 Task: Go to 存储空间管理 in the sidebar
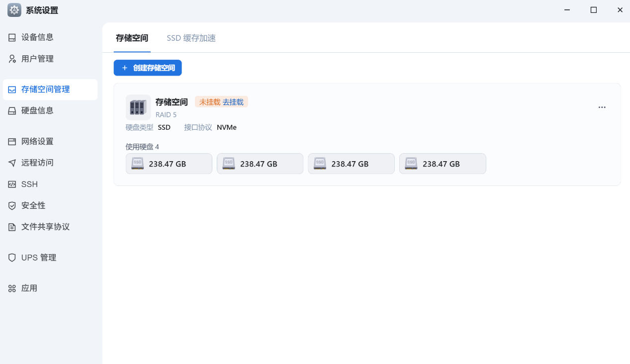coord(45,90)
